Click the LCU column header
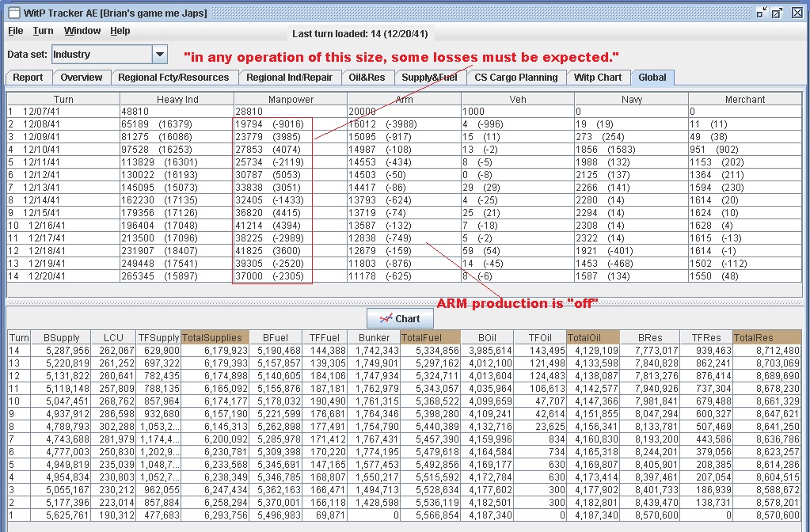Image resolution: width=810 pixels, height=532 pixels. click(113, 338)
